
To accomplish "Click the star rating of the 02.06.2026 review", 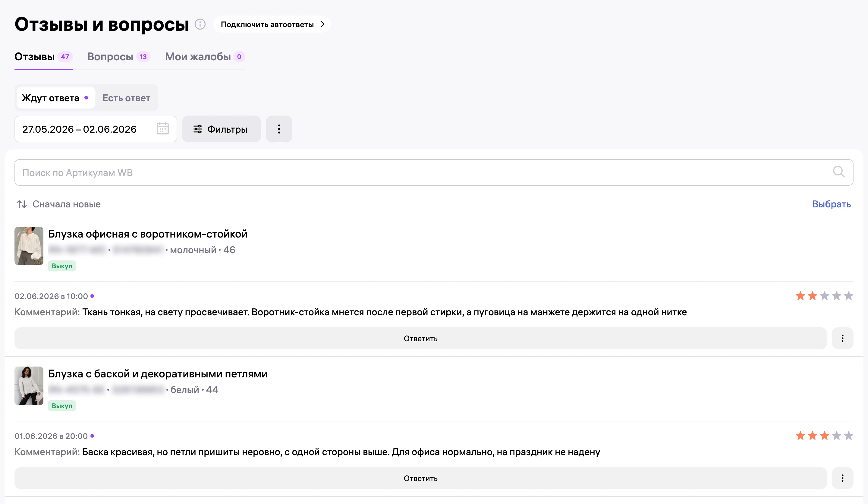I will [x=824, y=296].
